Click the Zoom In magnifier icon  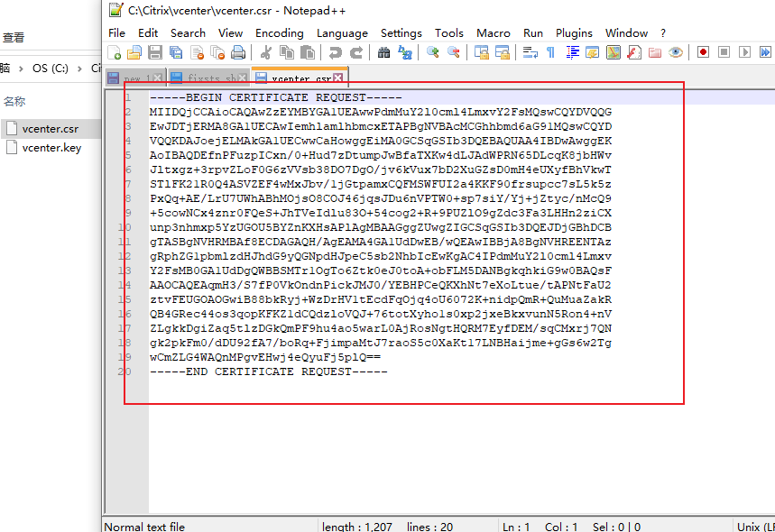click(433, 53)
